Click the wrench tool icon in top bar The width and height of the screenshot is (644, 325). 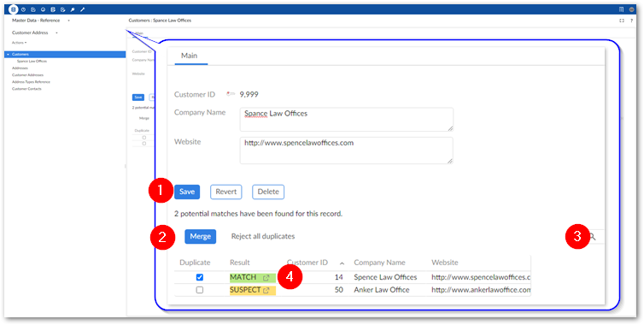(82, 9)
